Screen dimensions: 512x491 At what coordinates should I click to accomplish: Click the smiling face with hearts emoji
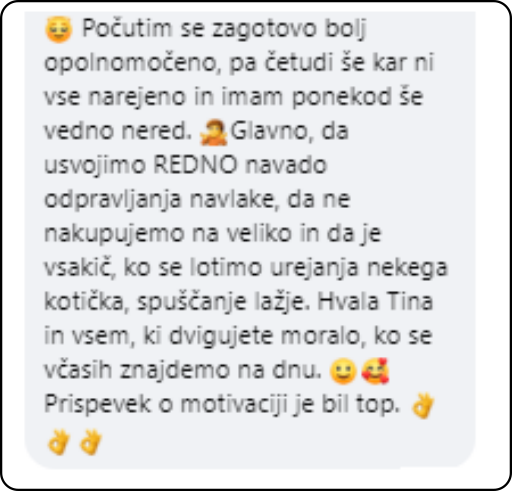(375, 371)
